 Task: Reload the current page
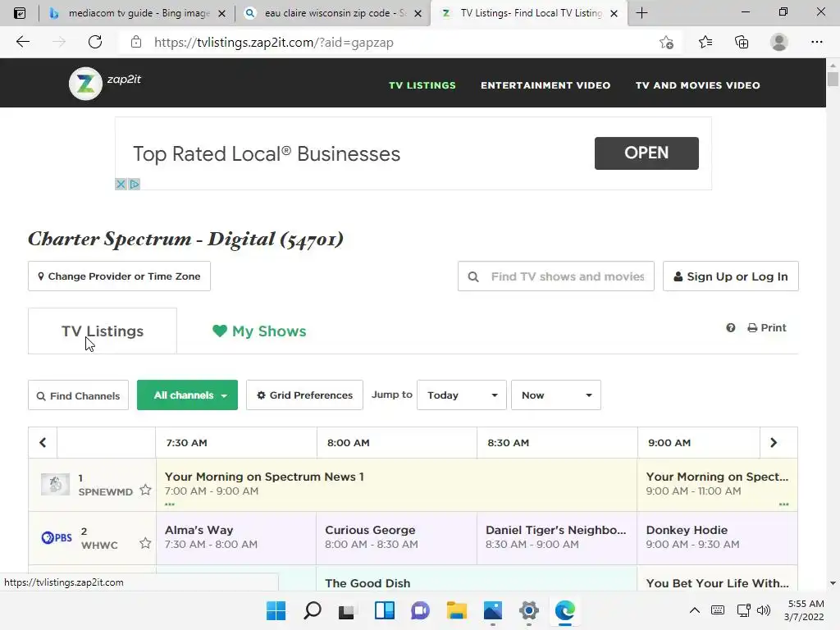(x=95, y=42)
